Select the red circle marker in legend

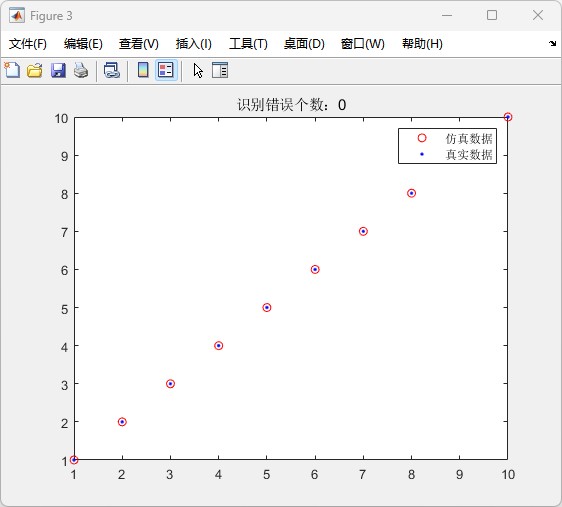(422, 138)
